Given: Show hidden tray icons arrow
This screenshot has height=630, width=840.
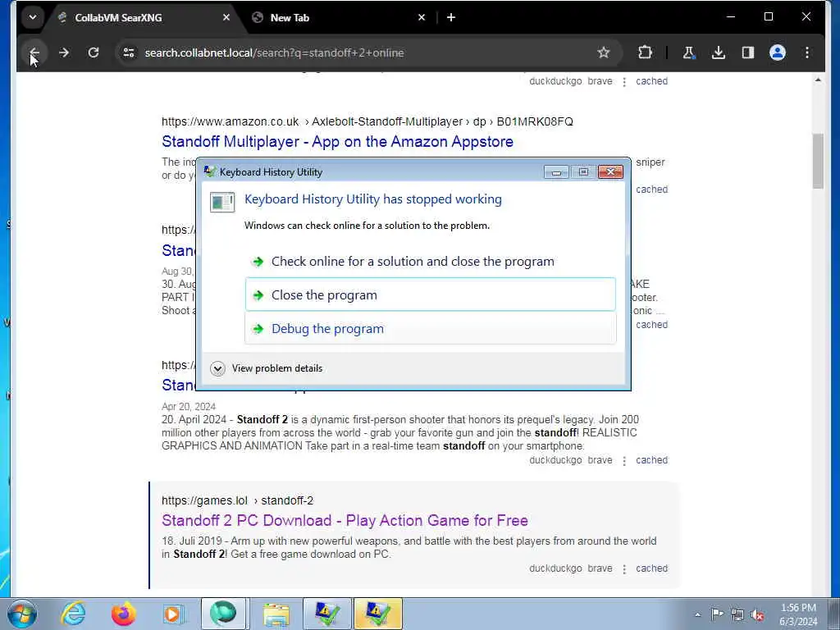Looking at the screenshot, I should [697, 614].
